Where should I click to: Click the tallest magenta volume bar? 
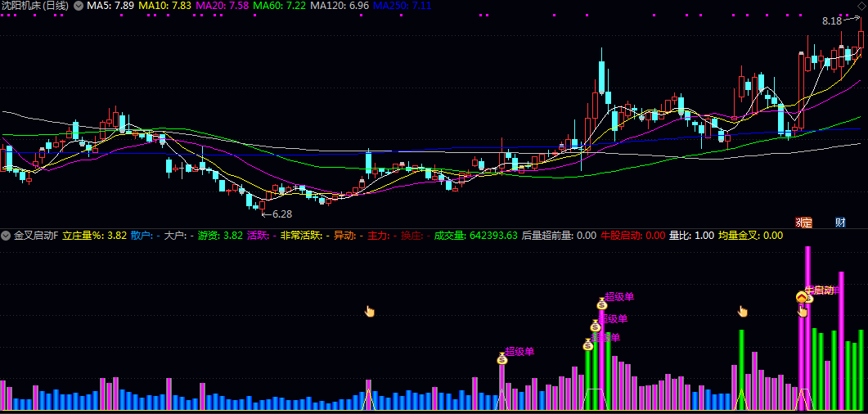[807, 328]
